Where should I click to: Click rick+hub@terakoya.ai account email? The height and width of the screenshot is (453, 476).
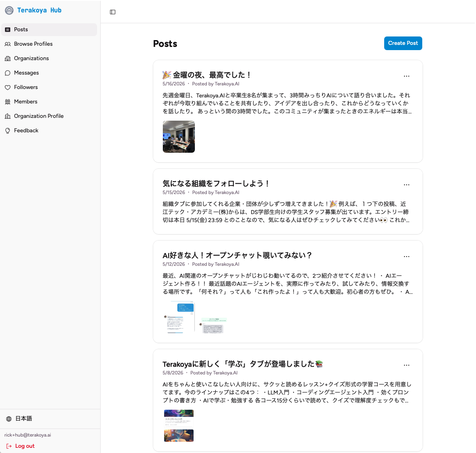point(28,435)
